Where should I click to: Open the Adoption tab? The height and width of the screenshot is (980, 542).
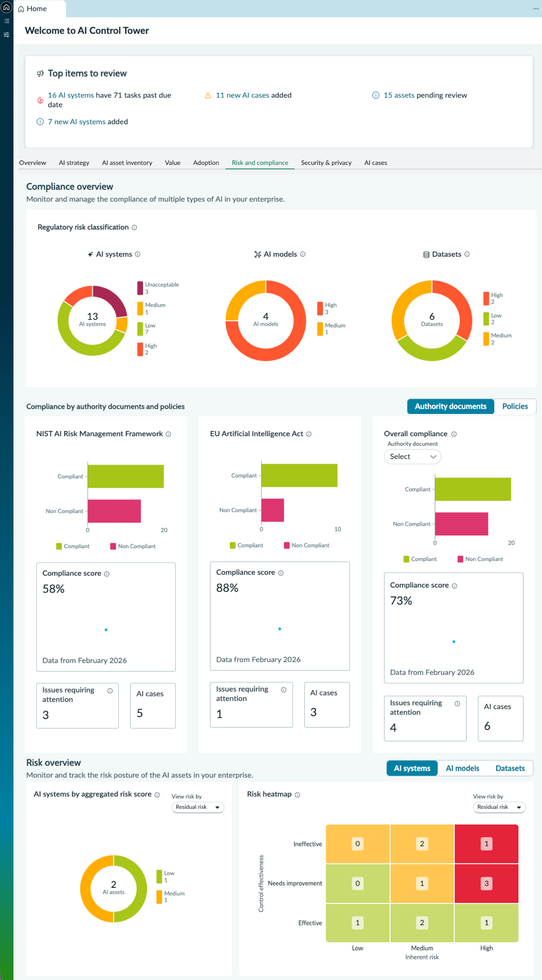coord(206,162)
